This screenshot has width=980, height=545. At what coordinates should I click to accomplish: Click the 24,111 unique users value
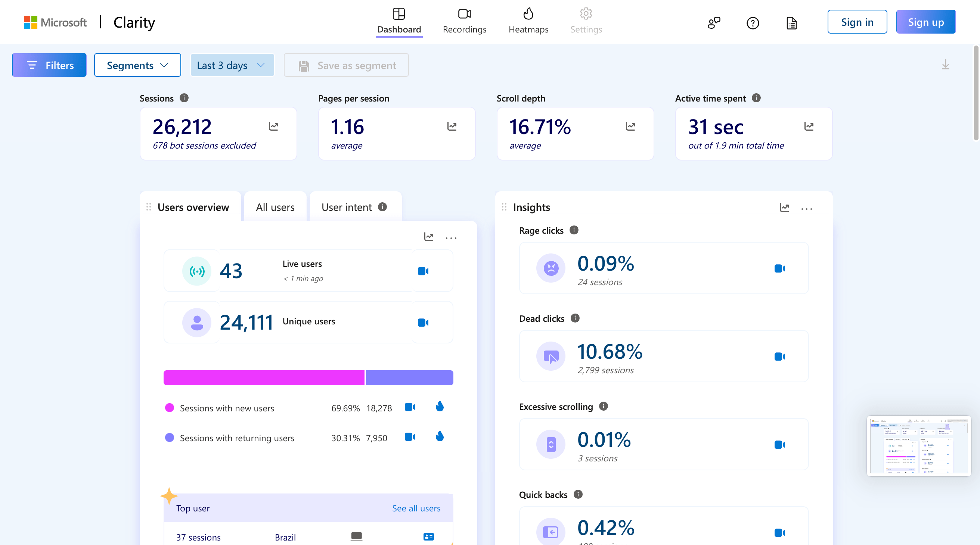246,323
